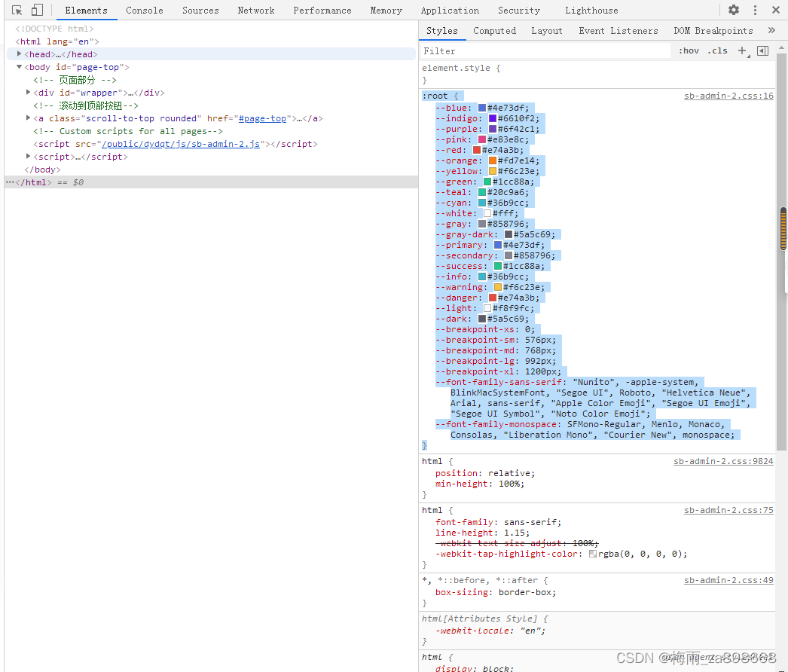
Task: Open source link sb-admin-2.css:75
Action: (728, 510)
